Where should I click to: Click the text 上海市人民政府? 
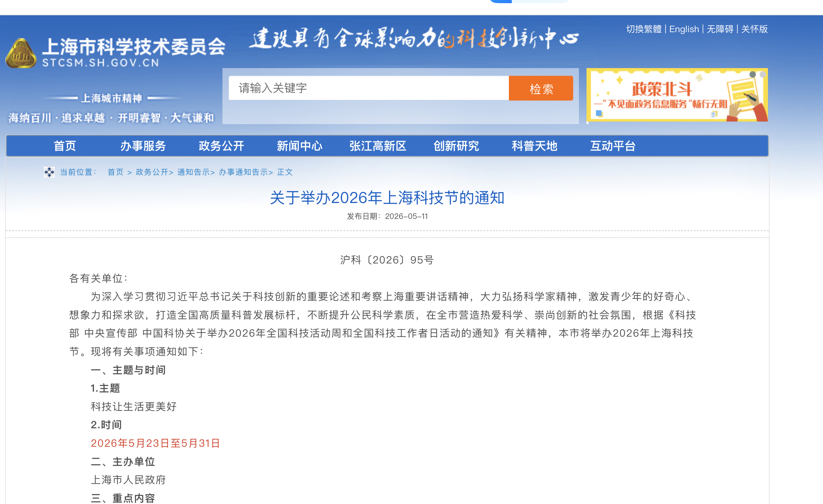coord(128,480)
